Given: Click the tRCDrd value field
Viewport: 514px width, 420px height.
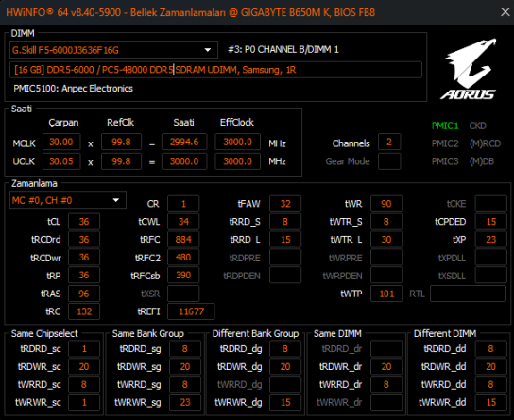Looking at the screenshot, I should [84, 240].
